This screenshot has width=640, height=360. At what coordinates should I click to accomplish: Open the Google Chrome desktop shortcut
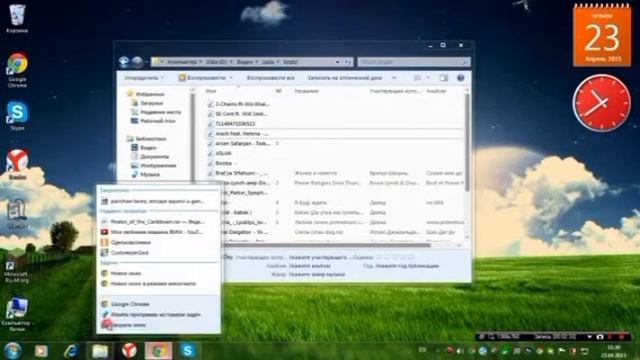click(17, 70)
